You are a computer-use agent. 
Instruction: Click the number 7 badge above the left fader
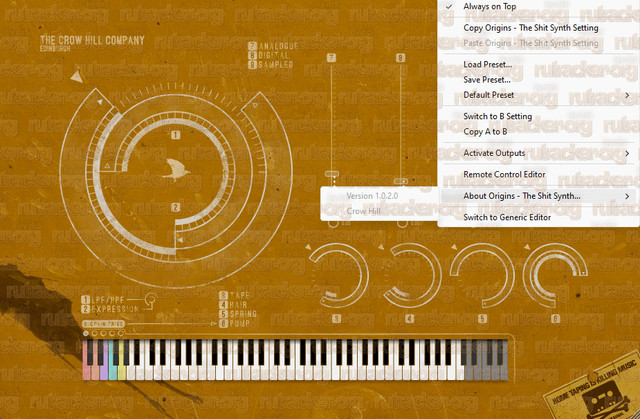click(331, 58)
